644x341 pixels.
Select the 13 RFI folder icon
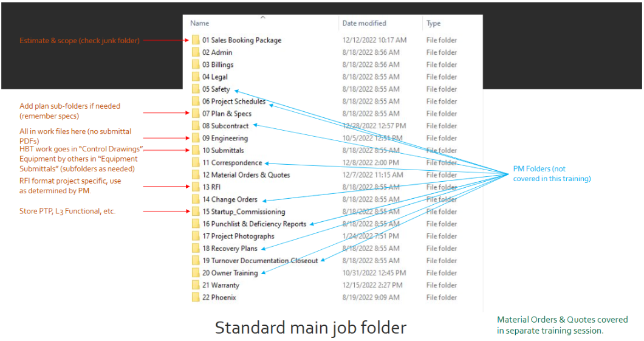pyautogui.click(x=196, y=187)
